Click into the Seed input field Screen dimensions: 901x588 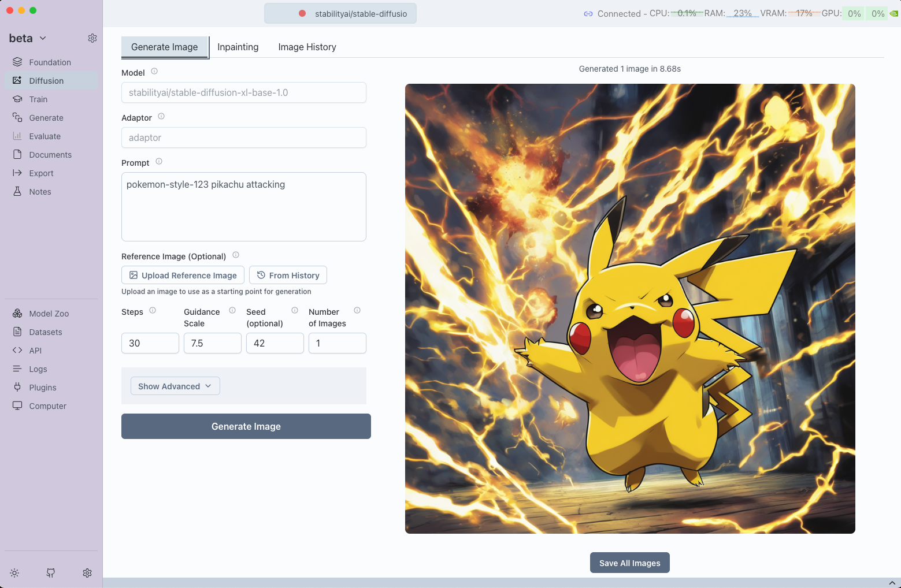pos(275,343)
